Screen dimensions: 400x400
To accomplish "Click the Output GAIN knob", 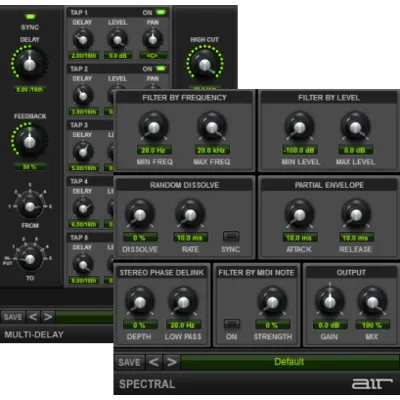I will pos(330,302).
